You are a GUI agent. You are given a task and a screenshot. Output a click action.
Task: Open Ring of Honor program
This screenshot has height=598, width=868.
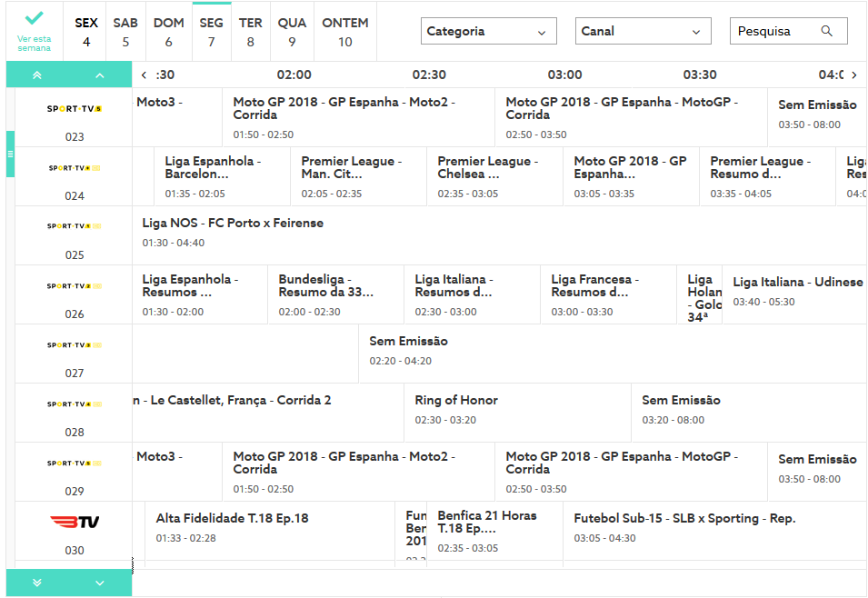point(517,413)
